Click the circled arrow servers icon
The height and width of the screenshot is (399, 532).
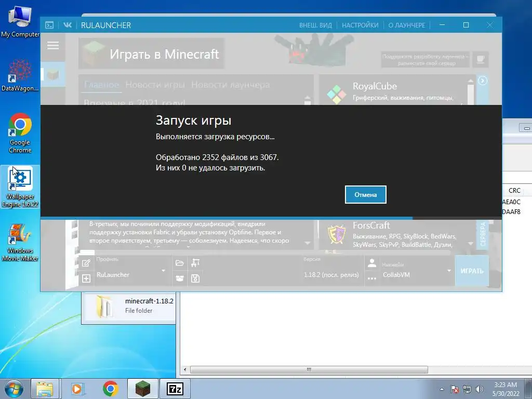pyautogui.click(x=483, y=81)
